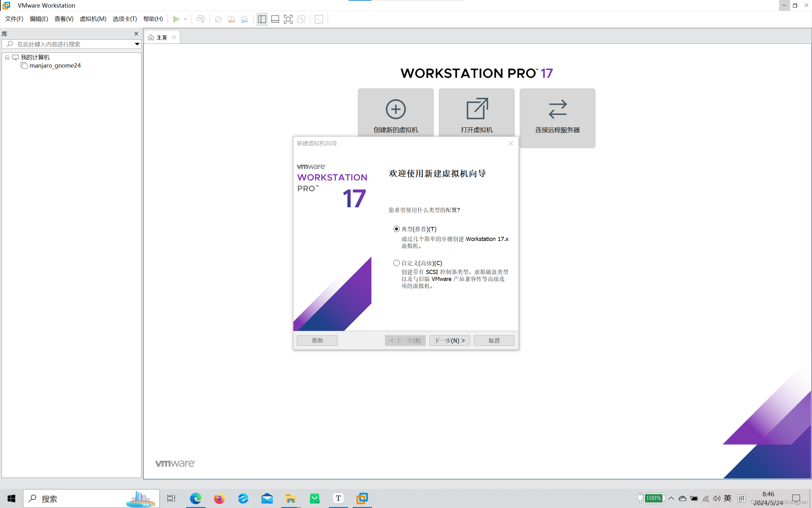
Task: Collapse the 我的计算机 tree node
Action: 7,57
